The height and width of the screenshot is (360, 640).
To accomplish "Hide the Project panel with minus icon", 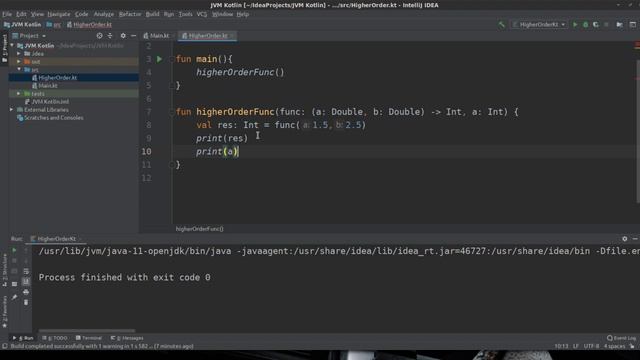I will click(133, 36).
